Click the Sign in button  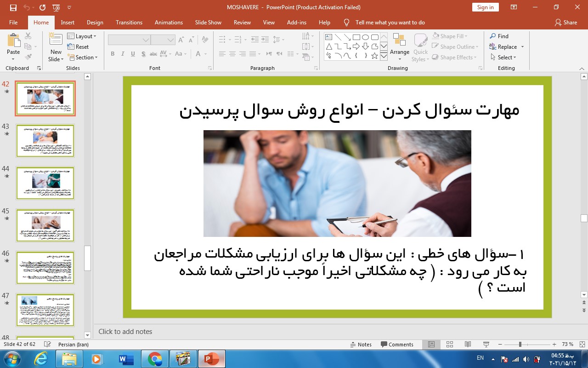tap(485, 7)
